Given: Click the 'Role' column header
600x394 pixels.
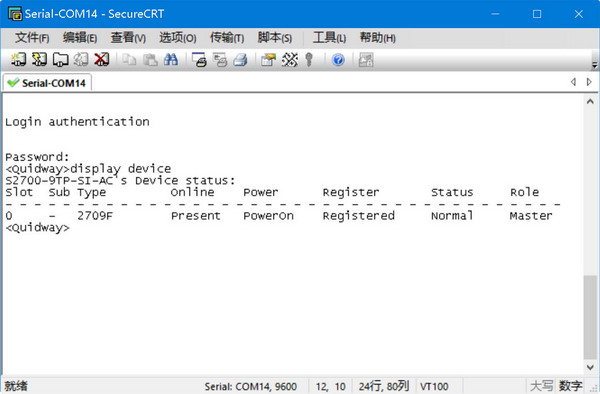Looking at the screenshot, I should point(524,192).
